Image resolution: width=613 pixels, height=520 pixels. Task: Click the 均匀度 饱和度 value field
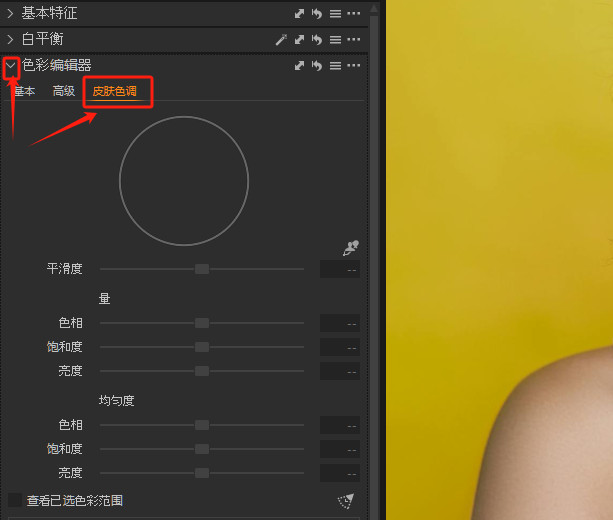coord(340,449)
